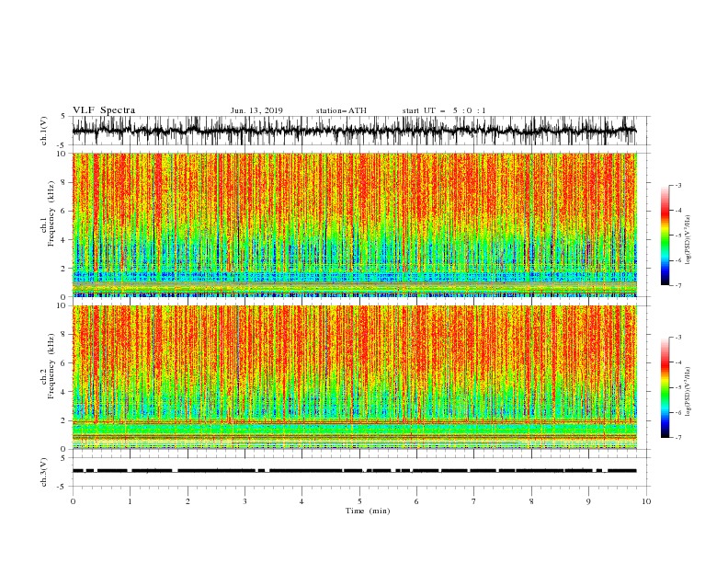The height and width of the screenshot is (563, 728).
Task: Click the ch.1 spectrogram color bar
Action: (665, 236)
